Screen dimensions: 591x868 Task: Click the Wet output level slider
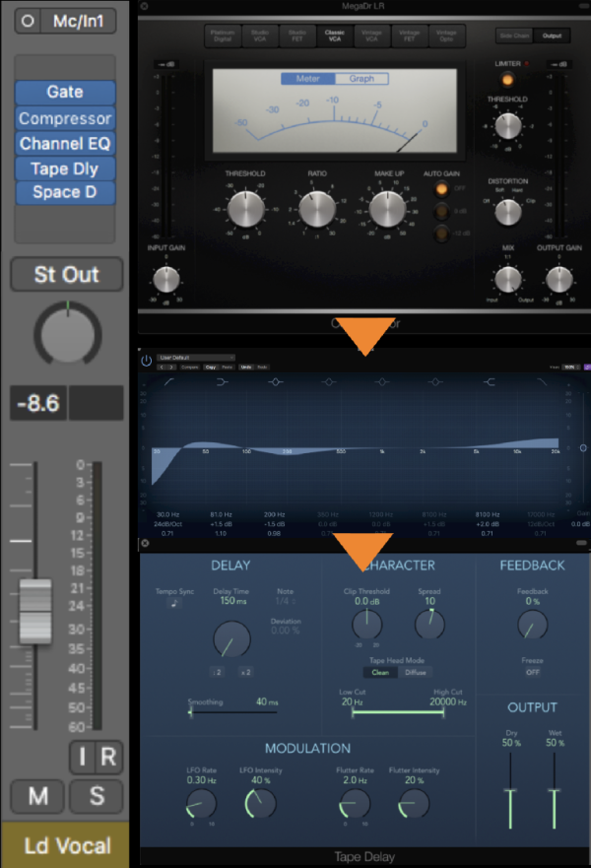coord(554,790)
